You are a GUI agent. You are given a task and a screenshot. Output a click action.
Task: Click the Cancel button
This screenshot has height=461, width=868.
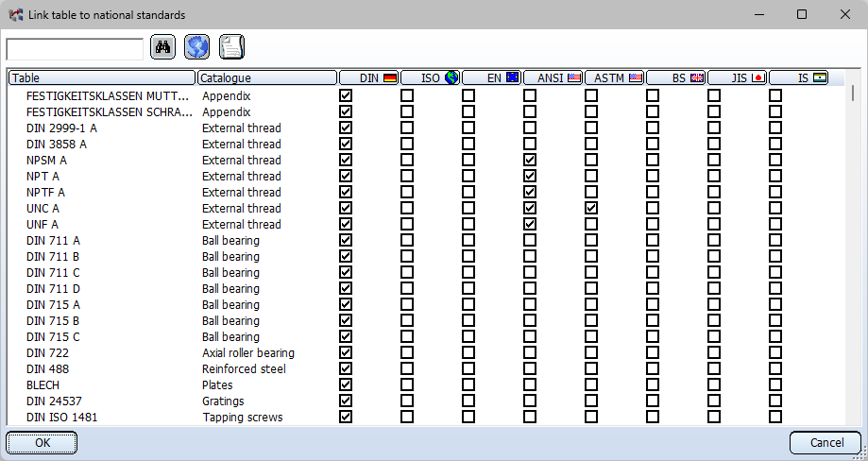coord(825,443)
